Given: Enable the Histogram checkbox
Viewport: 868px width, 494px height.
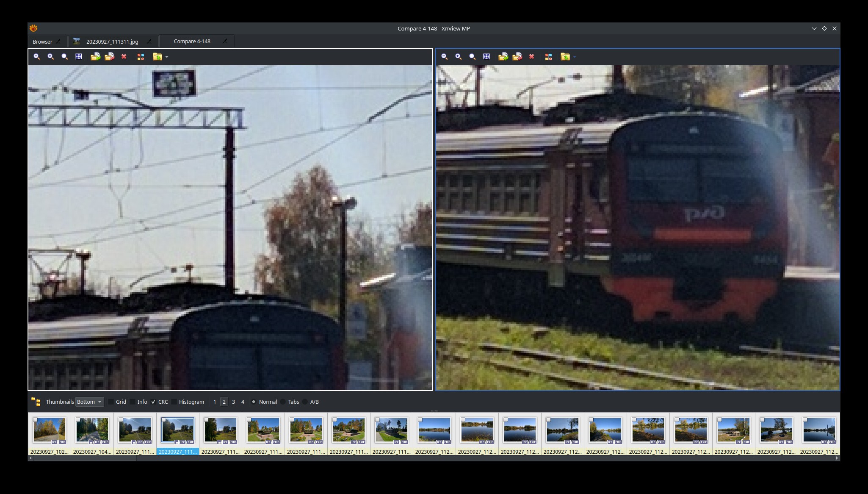Looking at the screenshot, I should [174, 402].
